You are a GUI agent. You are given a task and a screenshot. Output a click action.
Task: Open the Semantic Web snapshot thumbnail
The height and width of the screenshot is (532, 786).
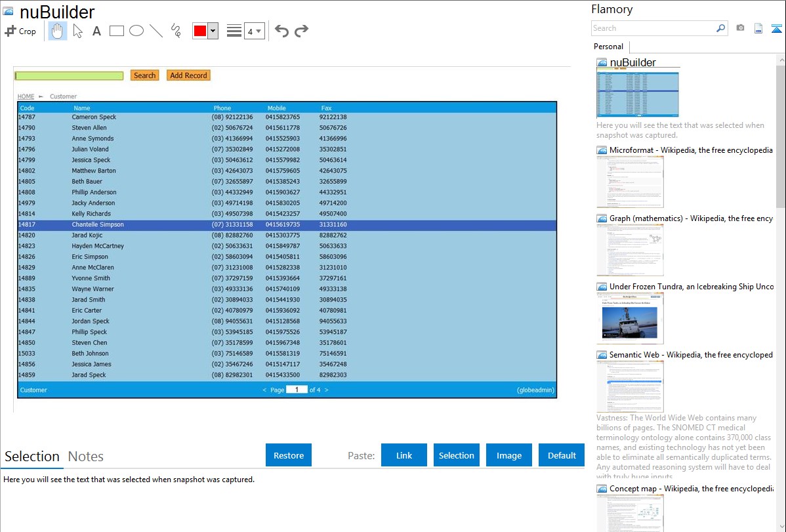pos(630,386)
